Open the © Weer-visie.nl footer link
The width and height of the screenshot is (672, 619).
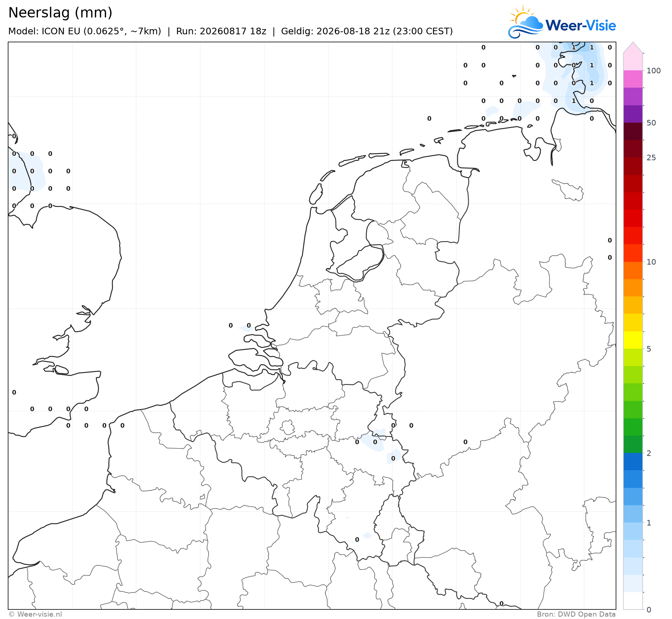(x=35, y=614)
